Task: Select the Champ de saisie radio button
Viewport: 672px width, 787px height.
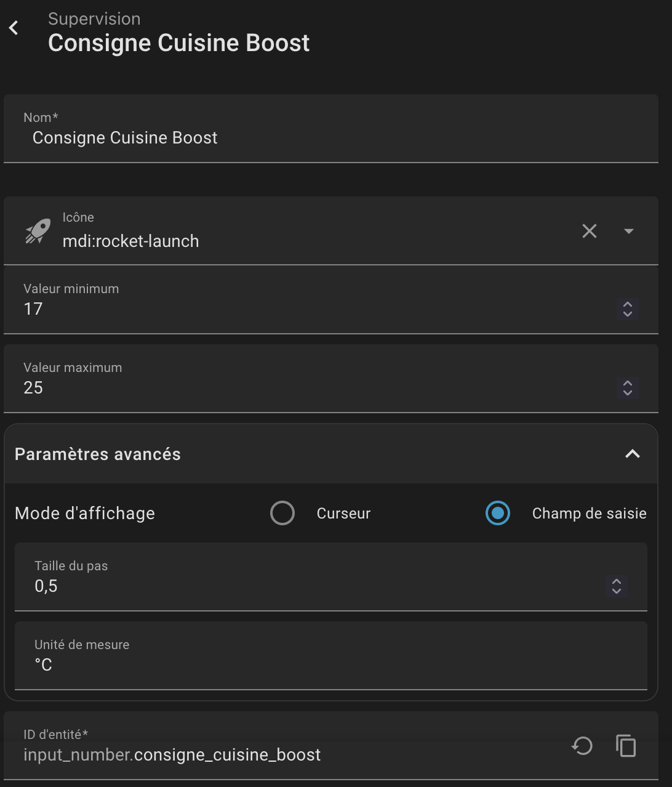Action: click(x=497, y=513)
